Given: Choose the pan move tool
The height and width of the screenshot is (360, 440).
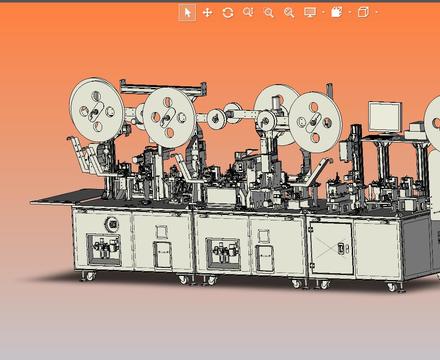Looking at the screenshot, I should click(x=207, y=13).
